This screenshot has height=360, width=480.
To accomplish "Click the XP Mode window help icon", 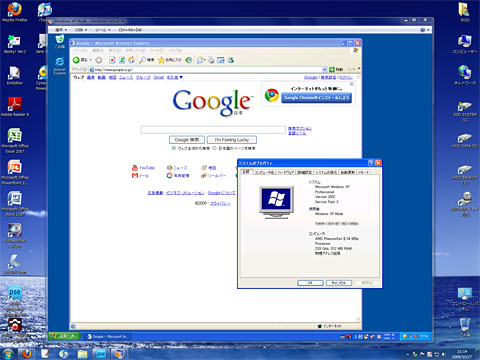I will [x=422, y=30].
